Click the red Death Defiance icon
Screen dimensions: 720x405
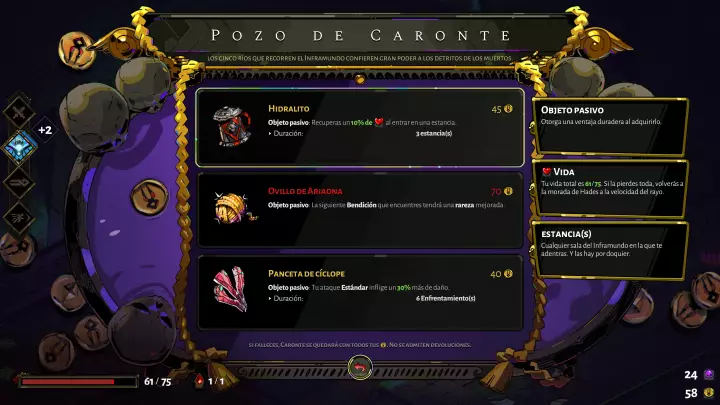click(199, 381)
